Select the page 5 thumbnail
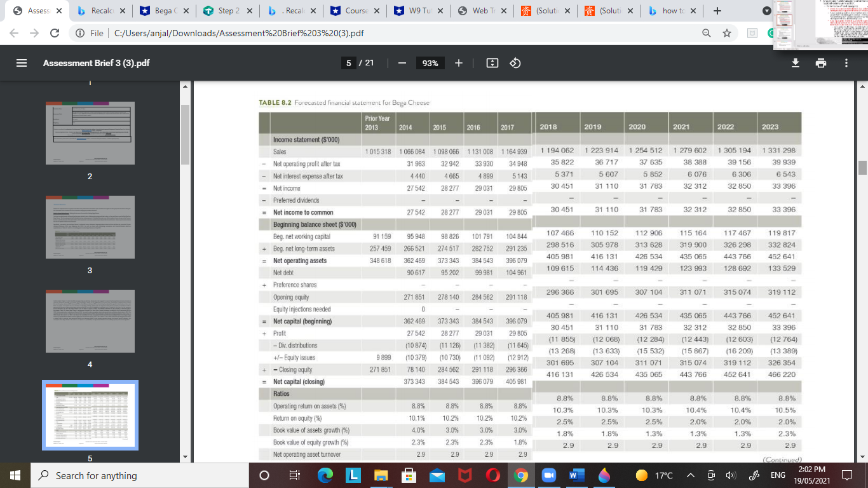 (90, 414)
